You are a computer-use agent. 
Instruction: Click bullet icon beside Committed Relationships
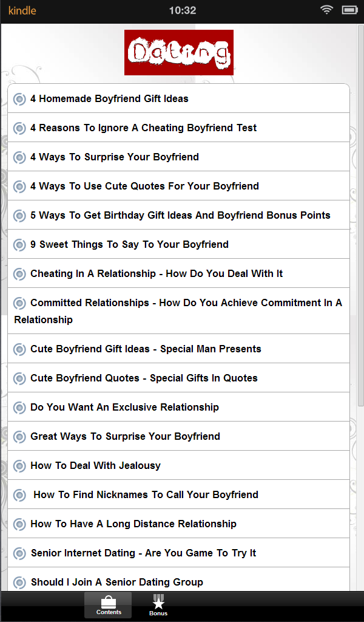coord(19,303)
